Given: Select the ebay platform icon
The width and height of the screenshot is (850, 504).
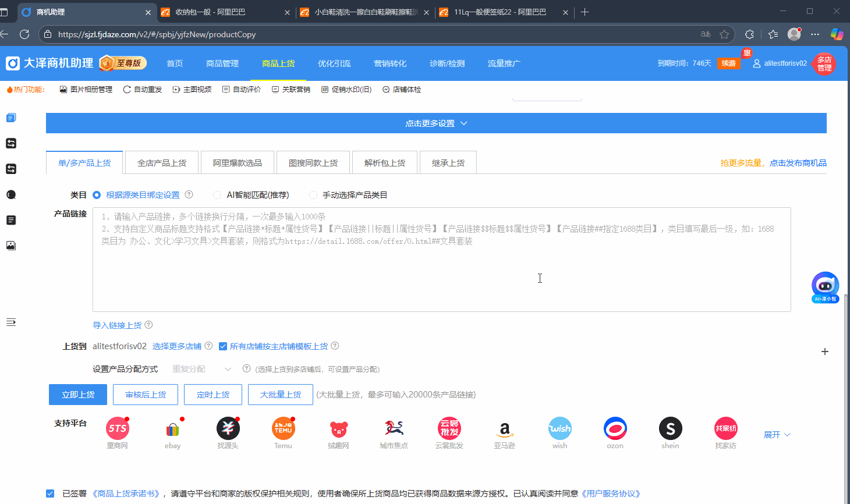Looking at the screenshot, I should [x=173, y=428].
